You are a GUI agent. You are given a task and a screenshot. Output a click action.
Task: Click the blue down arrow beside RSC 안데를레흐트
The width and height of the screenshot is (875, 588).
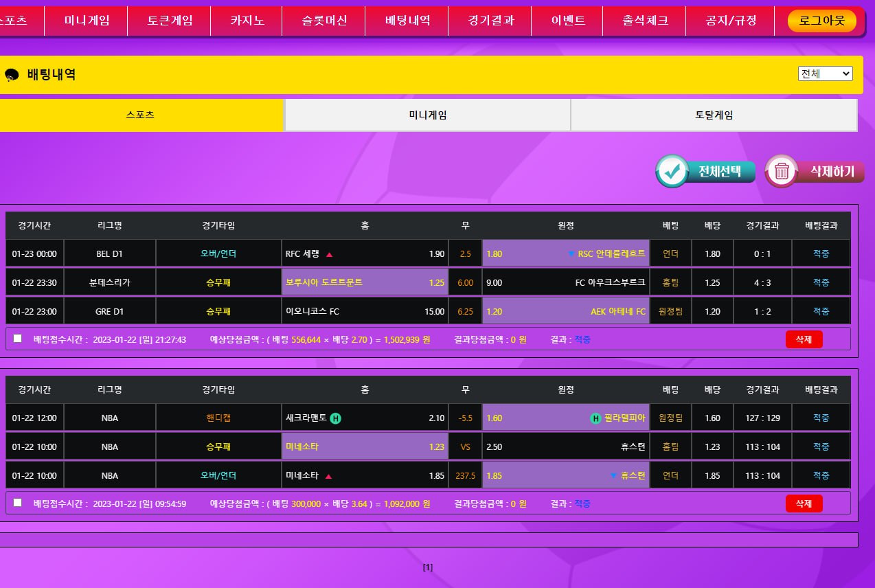pos(571,254)
